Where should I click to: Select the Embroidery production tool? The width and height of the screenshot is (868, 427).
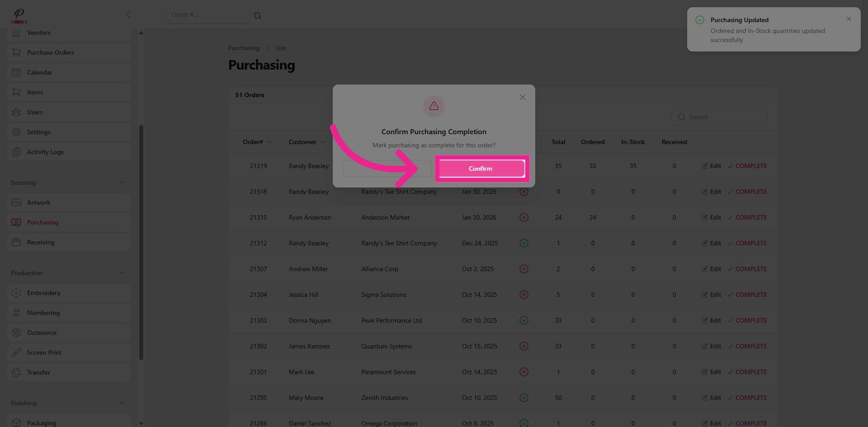tap(43, 293)
